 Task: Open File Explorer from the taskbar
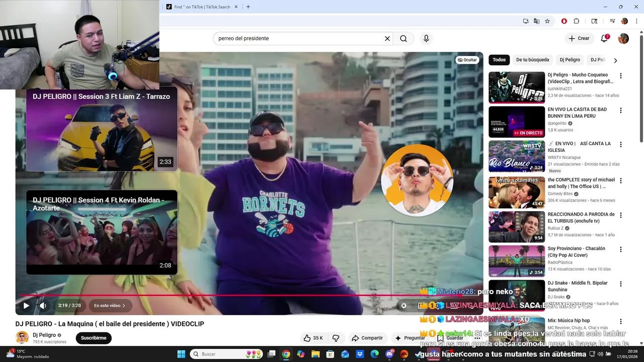(x=315, y=354)
